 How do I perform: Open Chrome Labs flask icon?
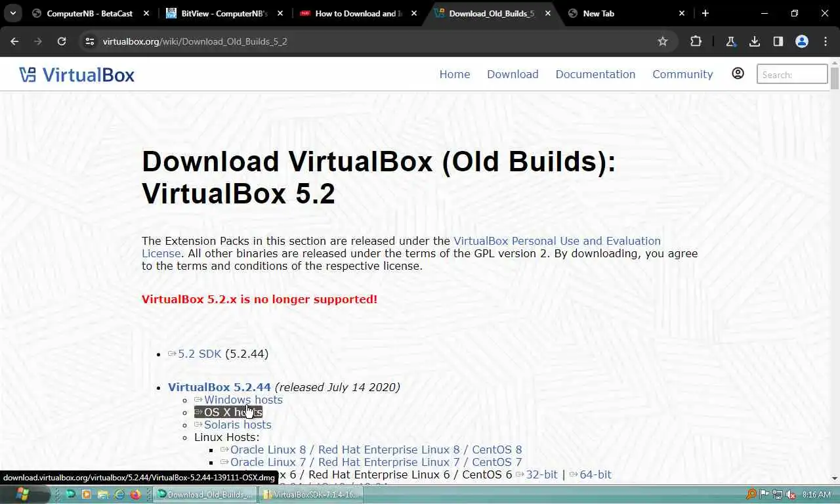coord(730,41)
